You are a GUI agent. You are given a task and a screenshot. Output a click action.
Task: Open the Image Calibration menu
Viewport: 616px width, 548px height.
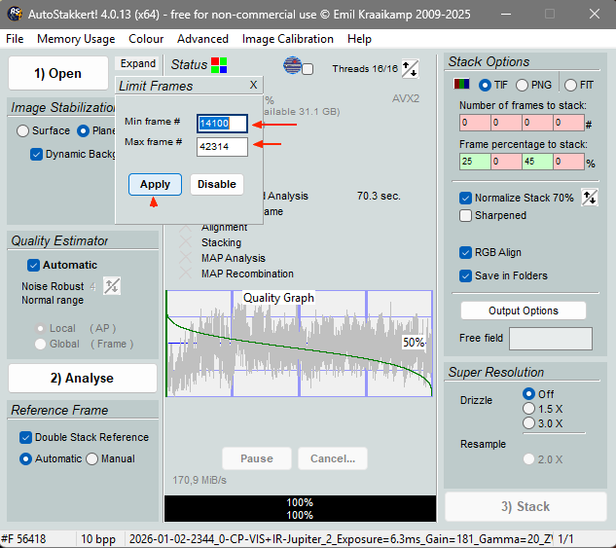(288, 39)
